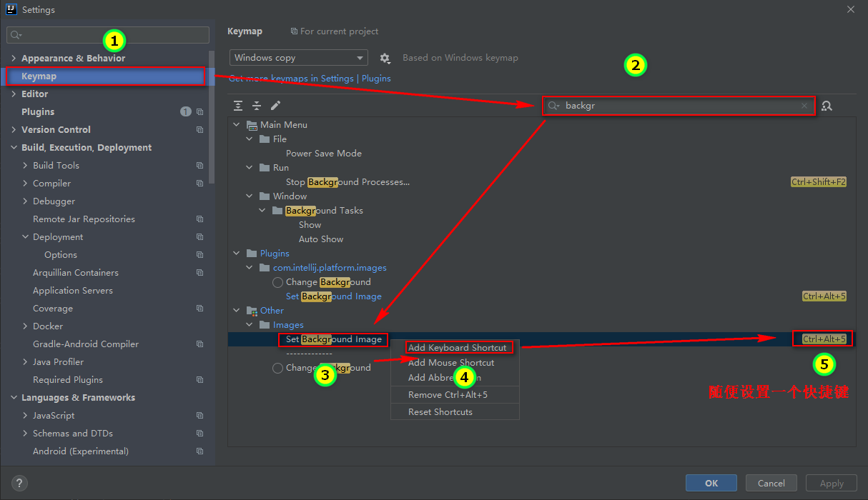Click the Cancel button
868x500 pixels.
(771, 484)
